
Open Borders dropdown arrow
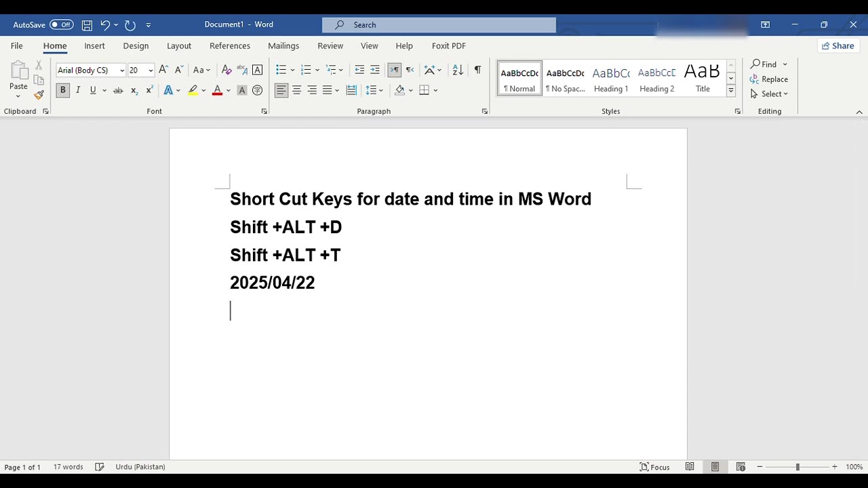click(435, 90)
